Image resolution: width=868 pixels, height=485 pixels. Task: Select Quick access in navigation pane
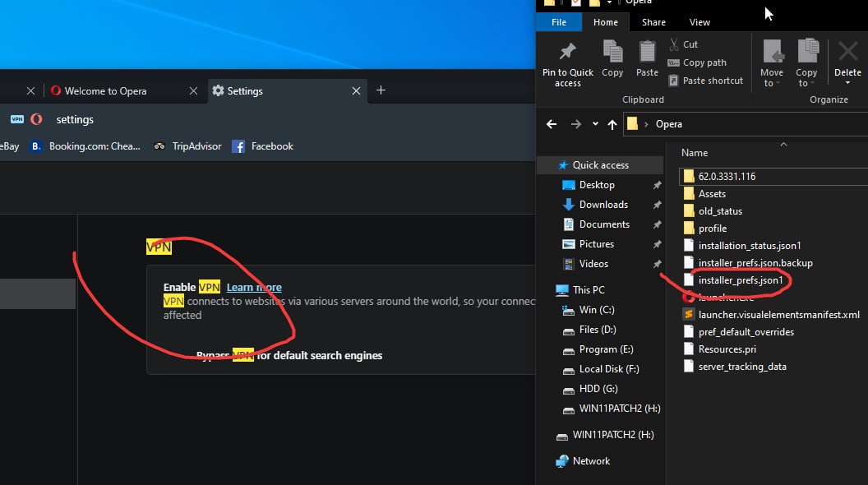click(600, 165)
